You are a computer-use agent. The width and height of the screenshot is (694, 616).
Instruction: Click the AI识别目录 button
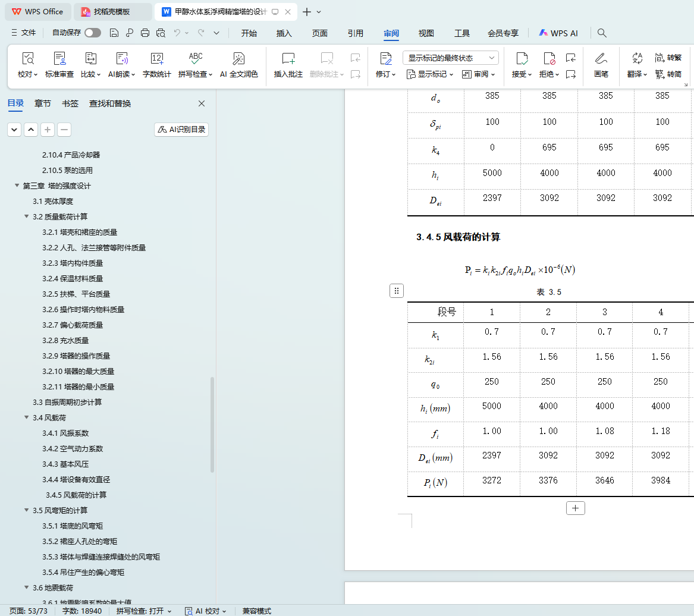tap(181, 130)
